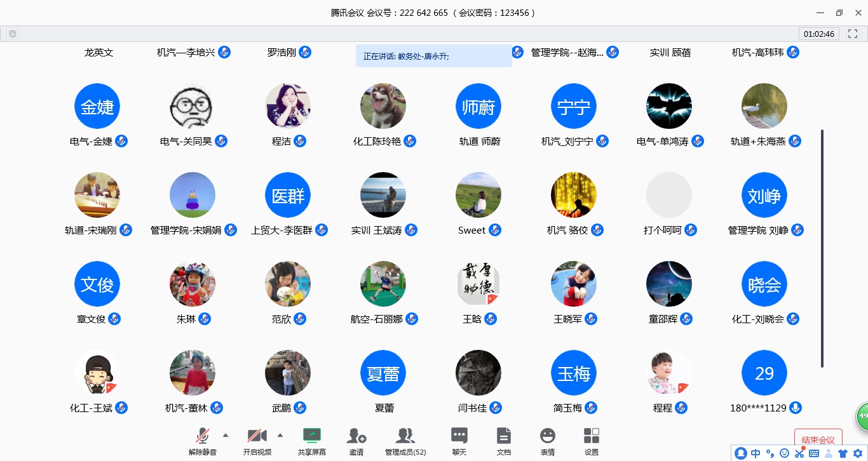Open the emoji reactions icon
This screenshot has width=868, height=461.
pos(547,436)
